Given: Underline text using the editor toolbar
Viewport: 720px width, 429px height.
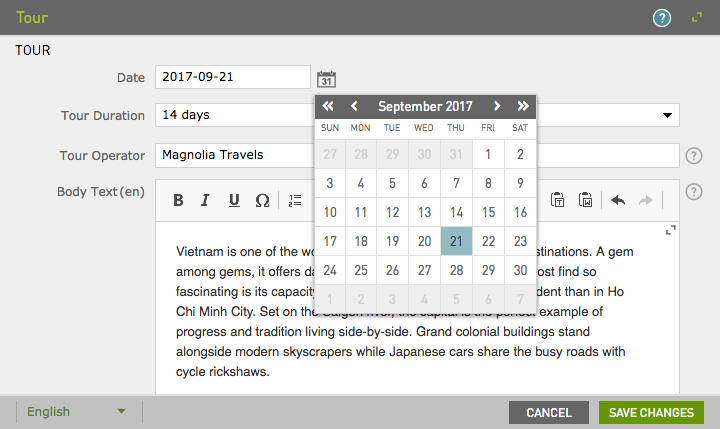Looking at the screenshot, I should 234,200.
